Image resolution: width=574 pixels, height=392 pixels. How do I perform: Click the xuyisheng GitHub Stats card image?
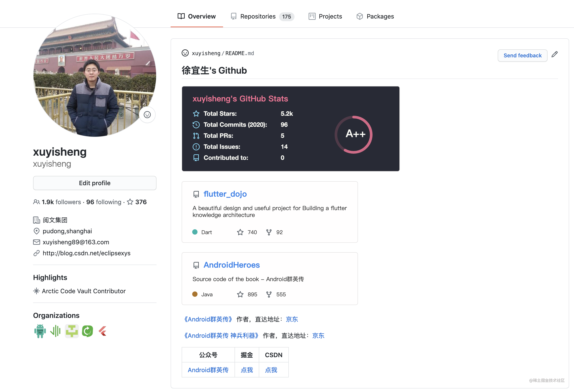point(291,129)
